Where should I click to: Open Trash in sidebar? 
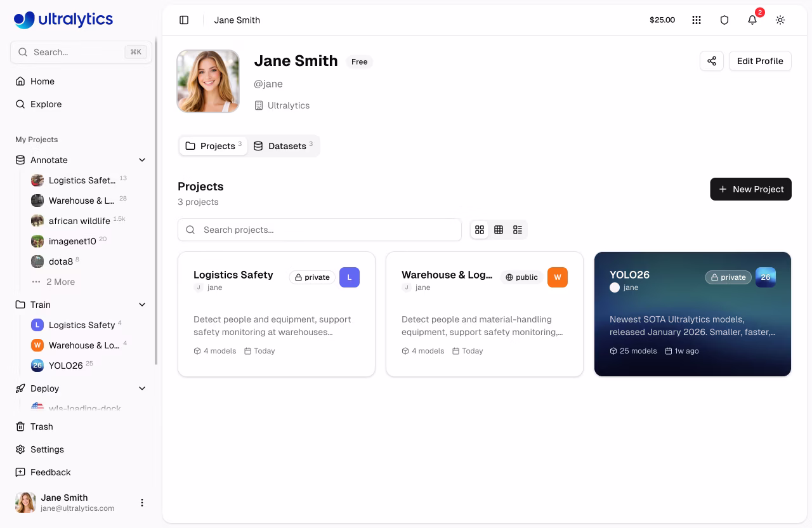81,426
